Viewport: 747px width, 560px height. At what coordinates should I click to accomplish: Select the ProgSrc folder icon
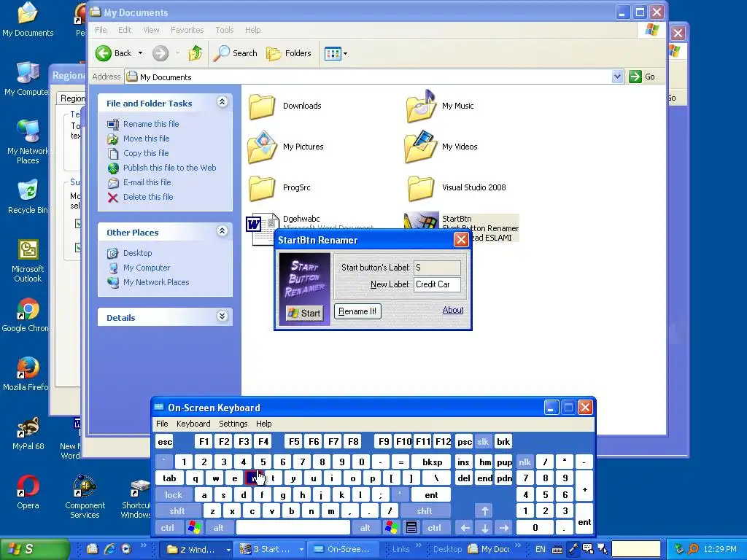click(x=262, y=187)
